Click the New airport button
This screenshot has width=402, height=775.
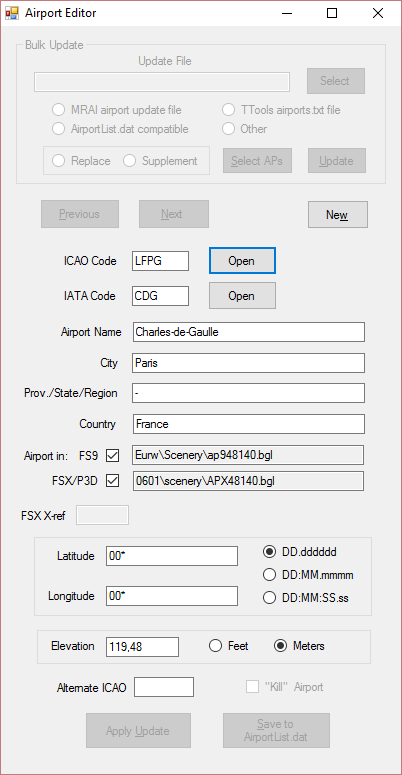click(338, 215)
